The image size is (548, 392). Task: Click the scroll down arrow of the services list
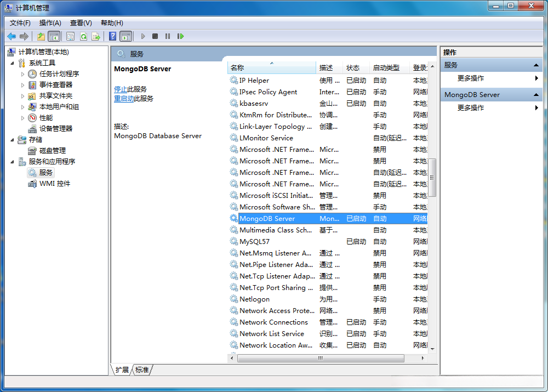click(x=432, y=349)
